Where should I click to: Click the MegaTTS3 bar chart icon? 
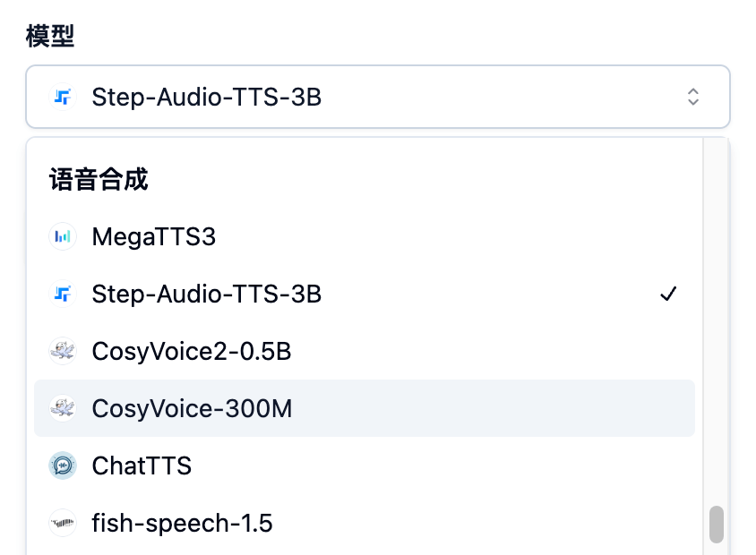62,237
